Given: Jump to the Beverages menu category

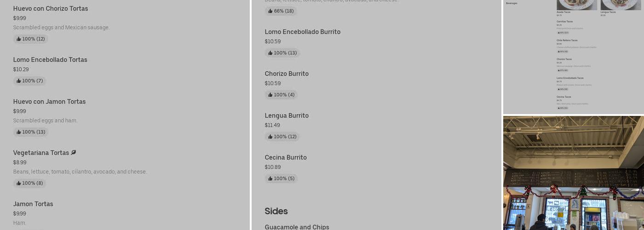Looking at the screenshot, I should pos(512,3).
